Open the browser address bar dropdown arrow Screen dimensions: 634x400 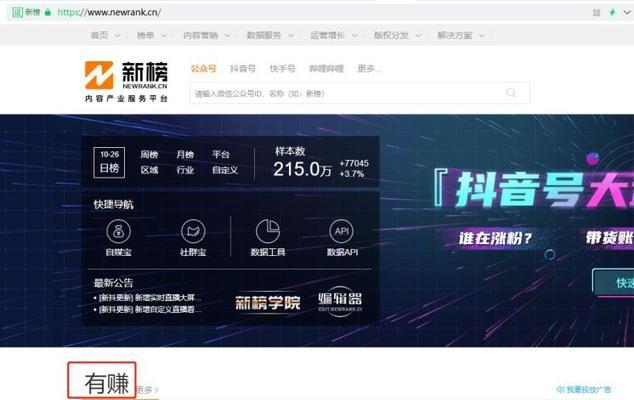627,13
